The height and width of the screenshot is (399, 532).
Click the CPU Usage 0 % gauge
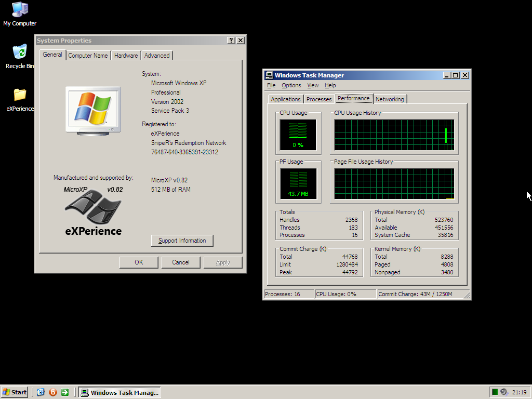[298, 135]
